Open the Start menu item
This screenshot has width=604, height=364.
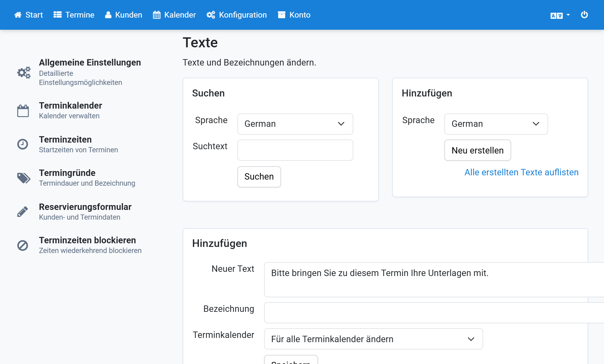pyautogui.click(x=29, y=15)
